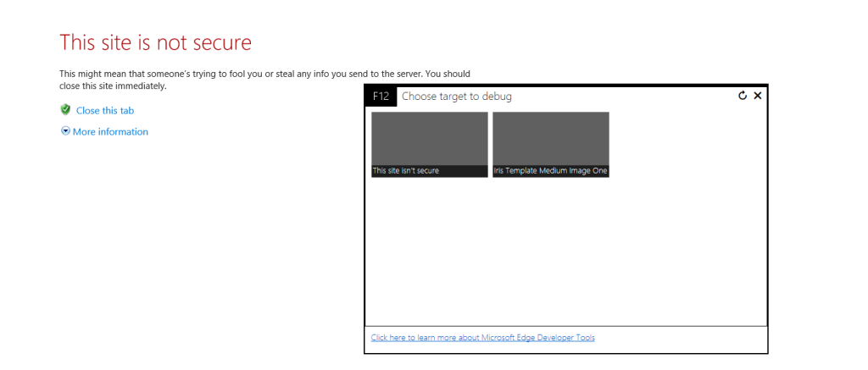Select the This site isn't secure thumbnail preview

tap(430, 139)
